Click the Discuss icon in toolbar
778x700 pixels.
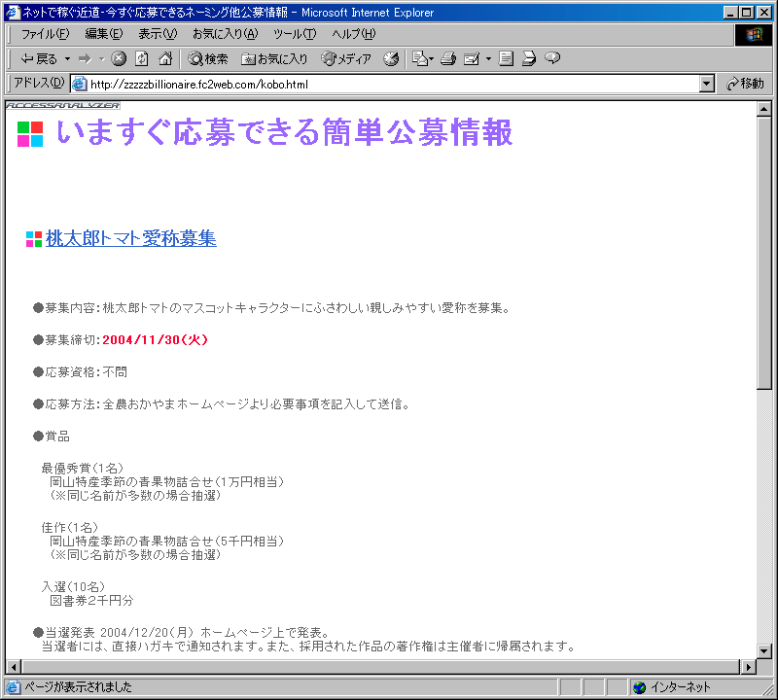(506, 59)
